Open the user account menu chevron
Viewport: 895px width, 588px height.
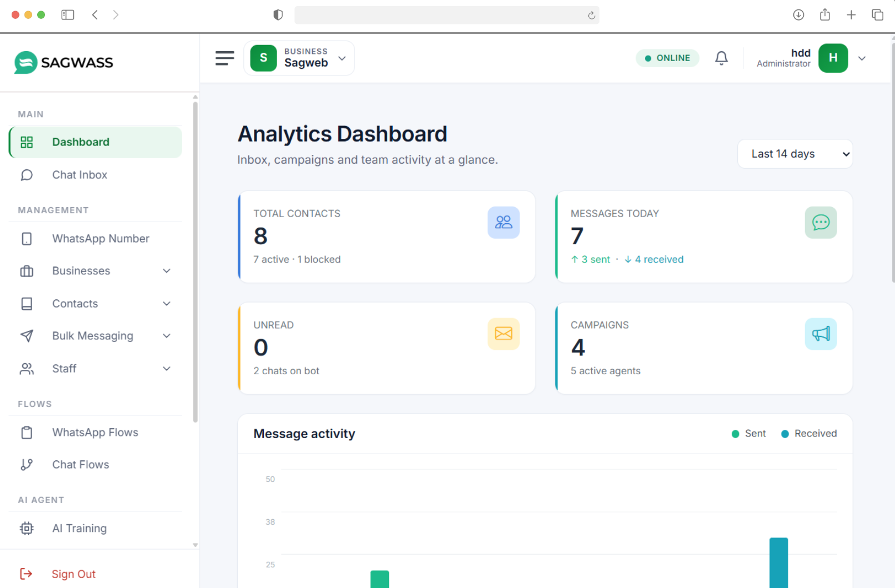862,58
